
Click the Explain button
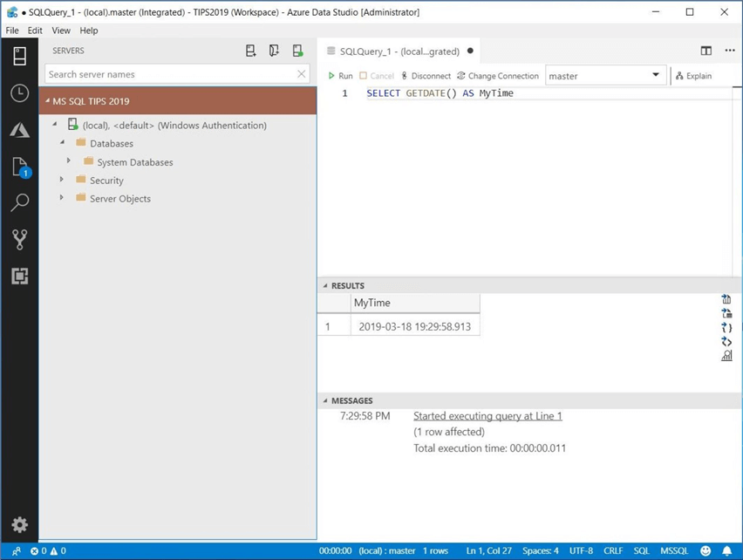[x=693, y=76]
